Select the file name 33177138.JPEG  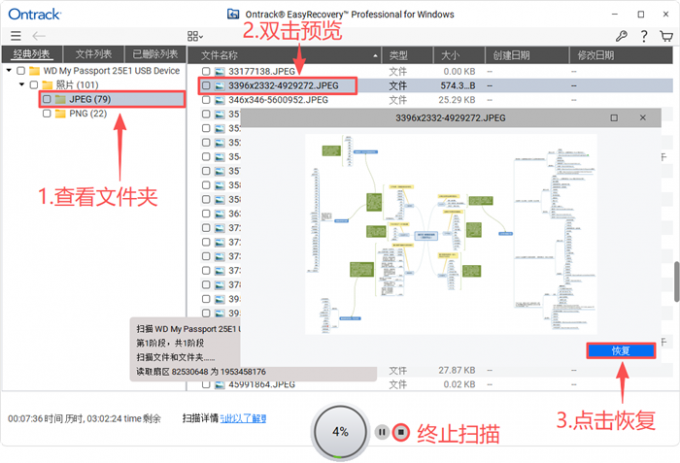coord(262,71)
